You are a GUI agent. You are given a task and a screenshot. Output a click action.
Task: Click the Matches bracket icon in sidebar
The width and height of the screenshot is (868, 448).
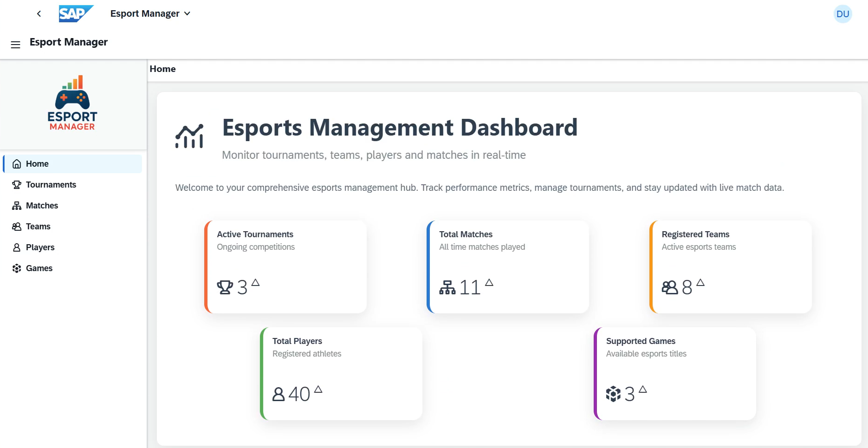click(x=16, y=205)
